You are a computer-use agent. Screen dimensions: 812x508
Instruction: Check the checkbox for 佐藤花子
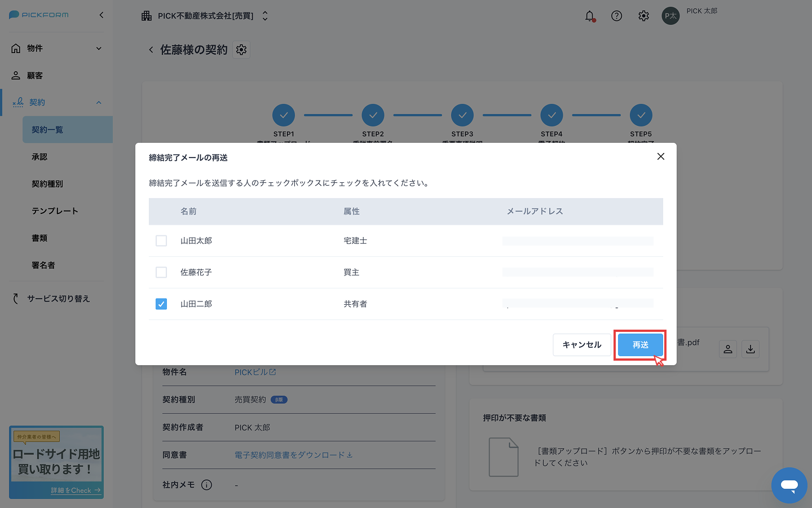point(161,272)
